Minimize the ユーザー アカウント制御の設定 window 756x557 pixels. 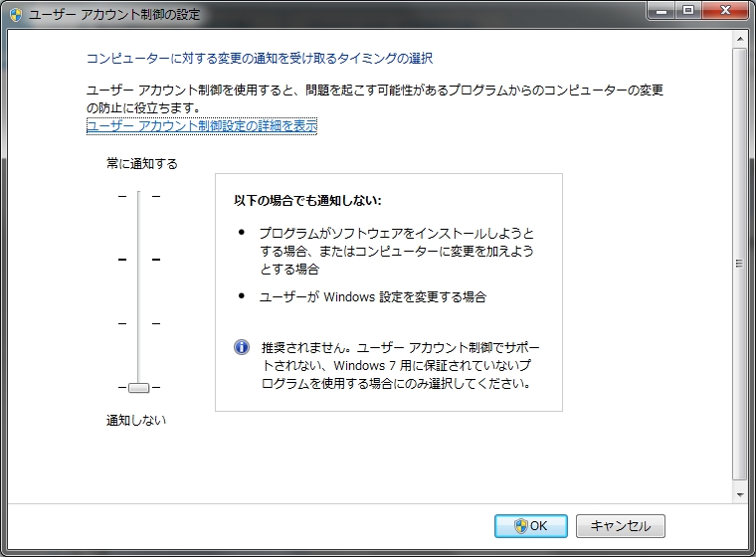pos(661,11)
